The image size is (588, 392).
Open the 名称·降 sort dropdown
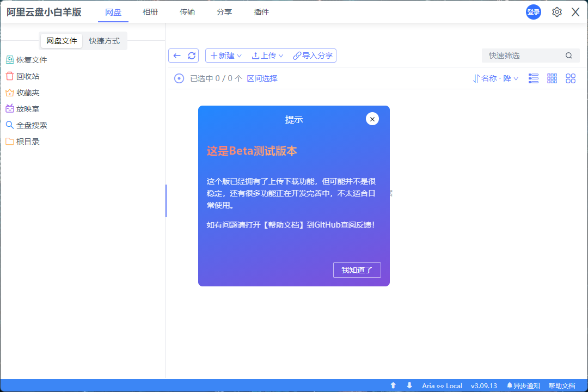pos(495,78)
